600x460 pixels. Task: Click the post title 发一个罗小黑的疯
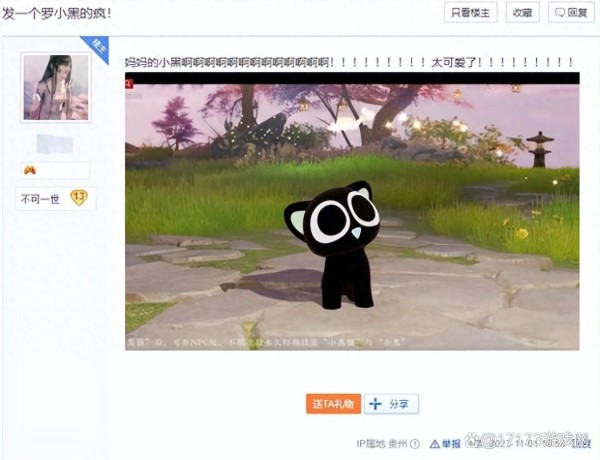click(x=57, y=14)
